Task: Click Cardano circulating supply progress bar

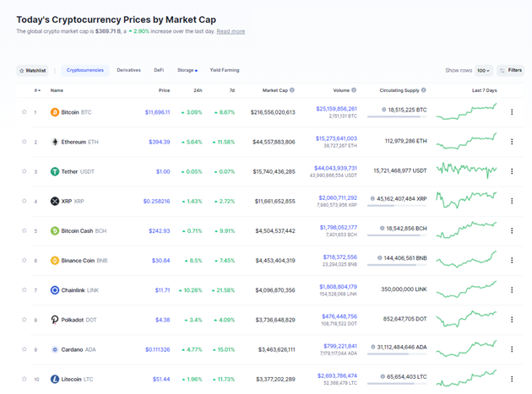Action: pos(397,354)
